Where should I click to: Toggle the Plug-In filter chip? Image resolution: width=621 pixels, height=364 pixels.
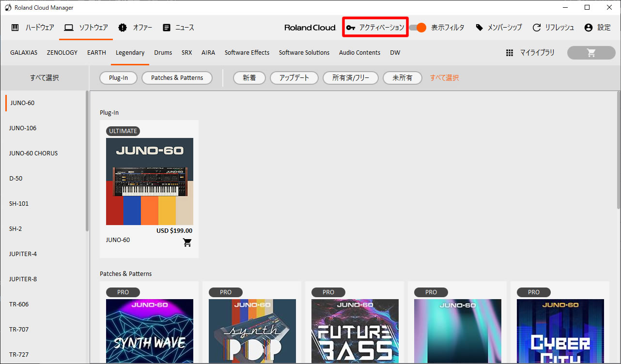118,77
